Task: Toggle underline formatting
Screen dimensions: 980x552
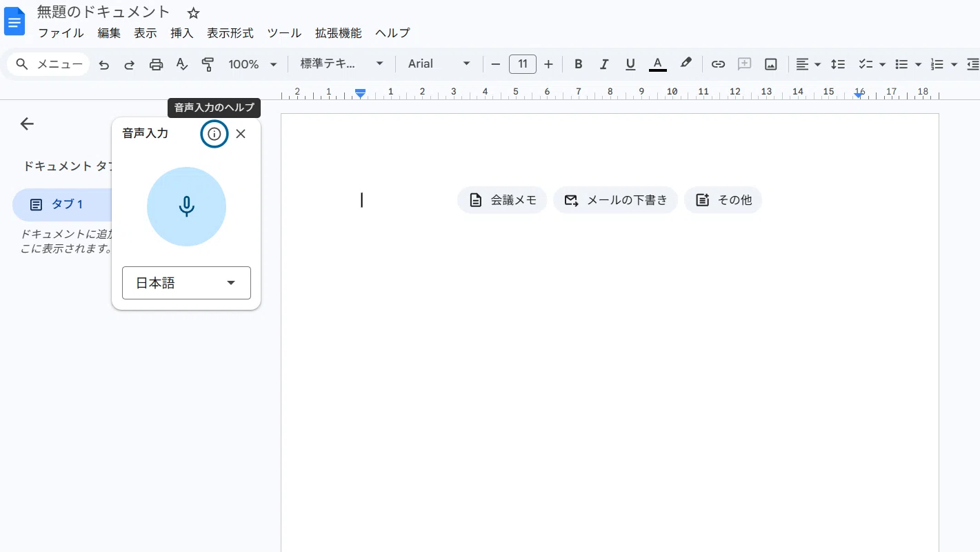Action: click(x=630, y=64)
